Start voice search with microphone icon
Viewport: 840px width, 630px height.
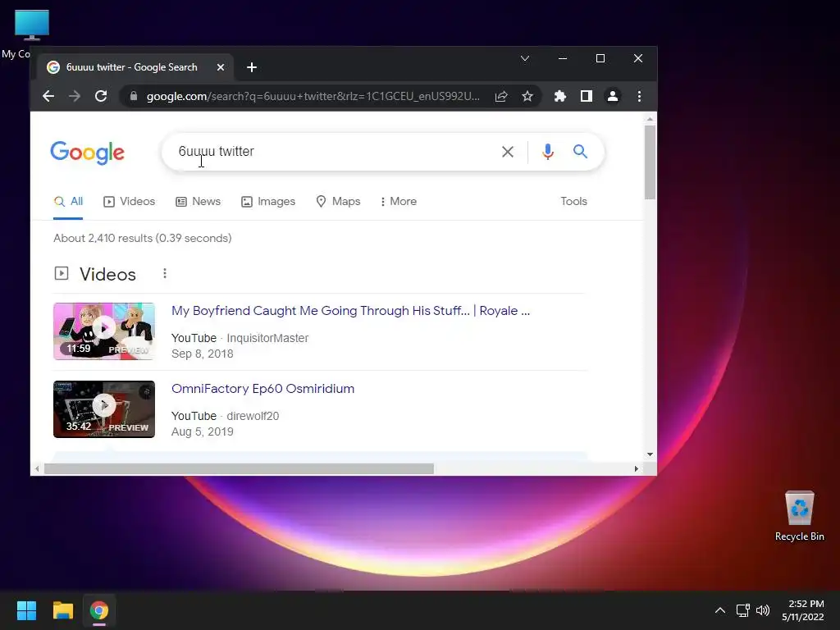pyautogui.click(x=547, y=152)
